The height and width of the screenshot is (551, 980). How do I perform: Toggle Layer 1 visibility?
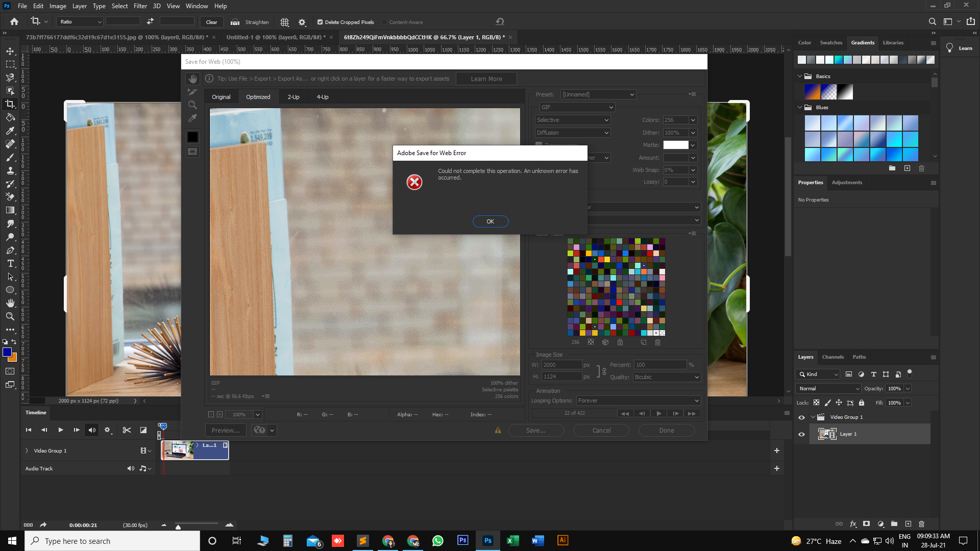[802, 433]
